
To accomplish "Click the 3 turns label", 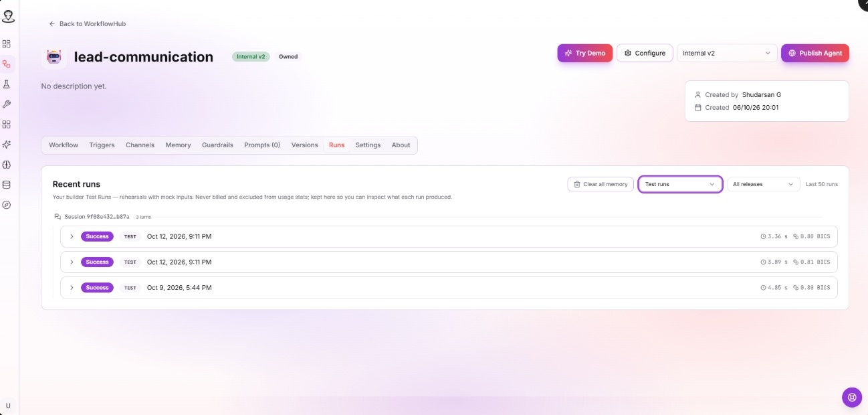I will [143, 218].
